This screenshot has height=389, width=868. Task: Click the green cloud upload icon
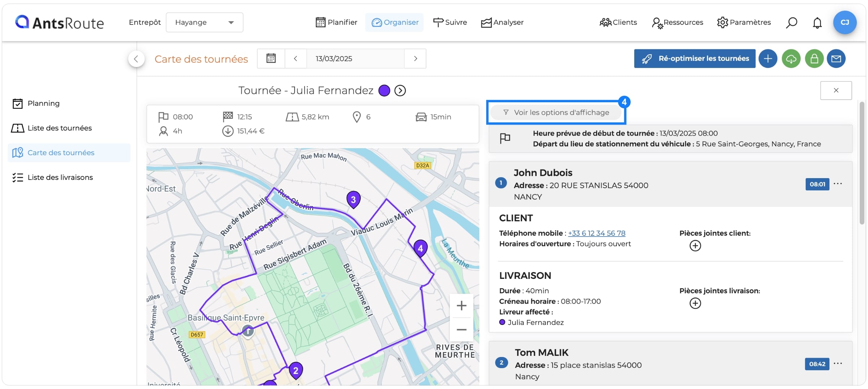point(791,58)
